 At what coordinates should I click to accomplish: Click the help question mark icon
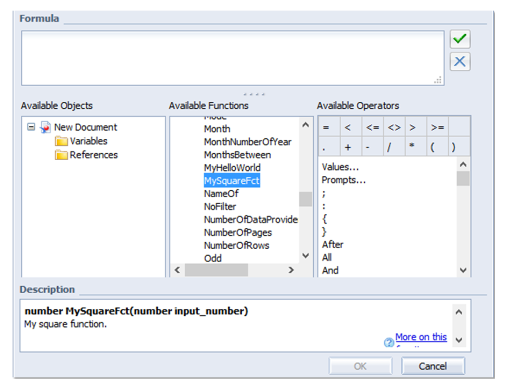click(388, 342)
